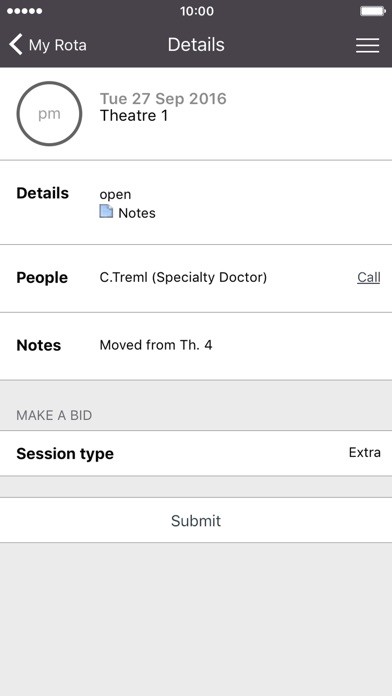Viewport: 392px width, 696px height.
Task: Tap the MAKE A BID section header
Action: (x=54, y=415)
